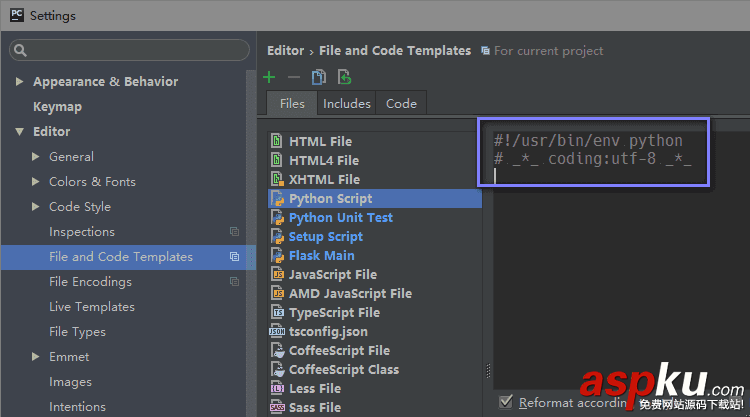Viewport: 750px width, 417px height.
Task: Click the Flask Main file icon
Action: pos(277,255)
